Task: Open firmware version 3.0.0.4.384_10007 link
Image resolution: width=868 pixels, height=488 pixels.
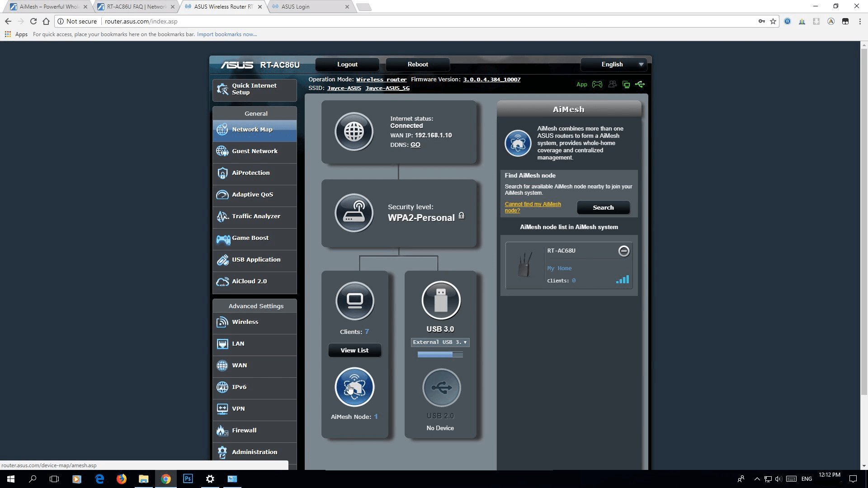Action: pyautogui.click(x=491, y=80)
